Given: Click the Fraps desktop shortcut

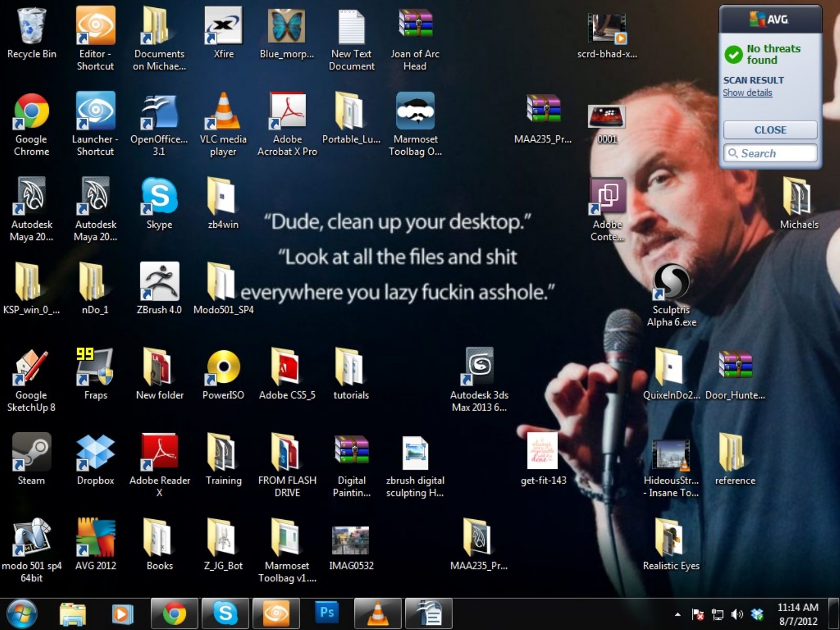Looking at the screenshot, I should point(95,367).
